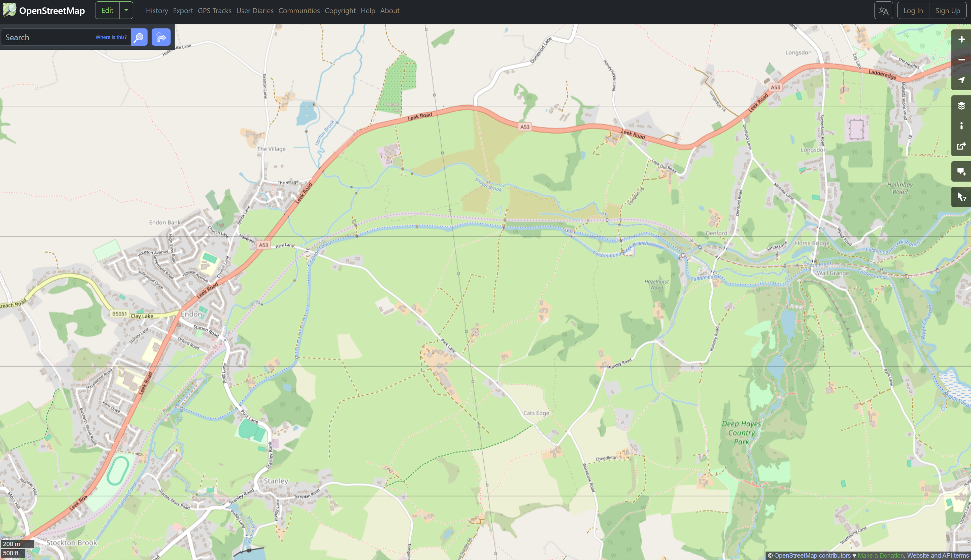Click the 'Where is this?' link
The width and height of the screenshot is (971, 560).
(x=111, y=37)
